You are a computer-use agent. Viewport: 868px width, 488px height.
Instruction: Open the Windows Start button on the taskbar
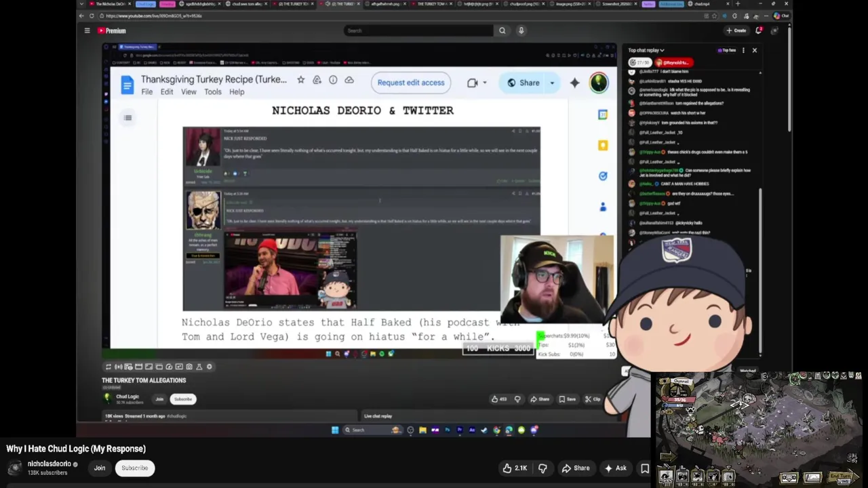pos(335,430)
